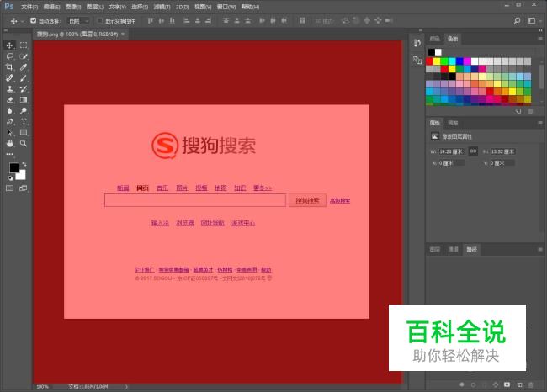The image size is (547, 392).
Task: Select the Eyedropper tool
Action: click(x=24, y=67)
